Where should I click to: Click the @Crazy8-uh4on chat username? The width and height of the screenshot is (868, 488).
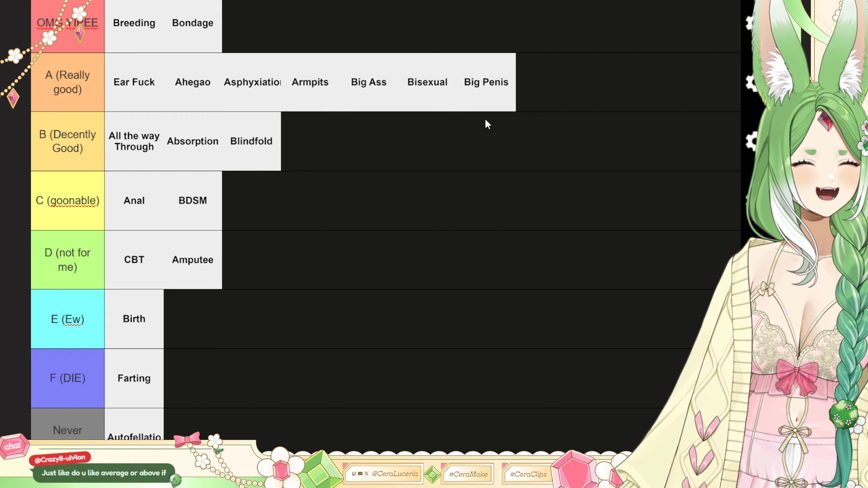pos(60,459)
